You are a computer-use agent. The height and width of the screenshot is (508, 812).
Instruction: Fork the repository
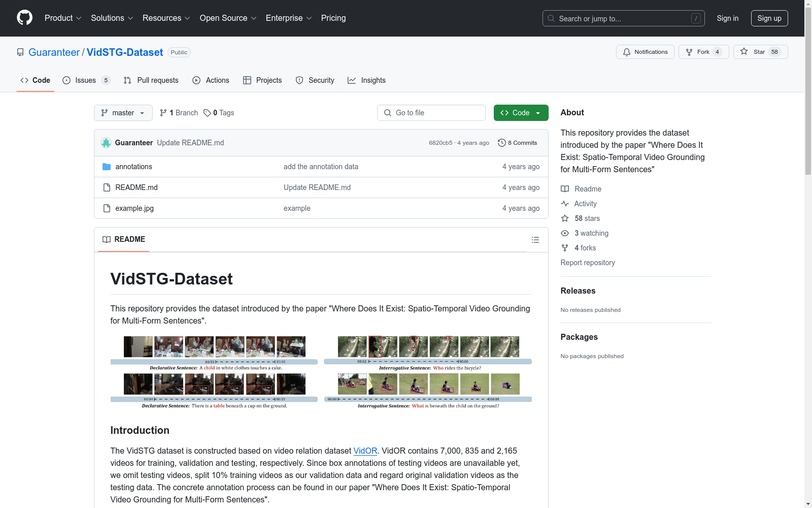pyautogui.click(x=703, y=52)
